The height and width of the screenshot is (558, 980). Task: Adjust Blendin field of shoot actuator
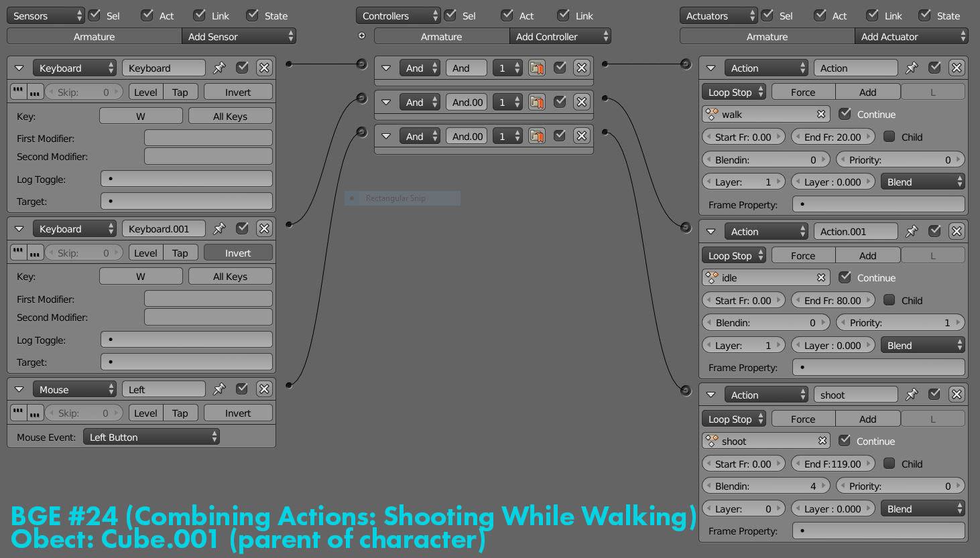tap(766, 486)
